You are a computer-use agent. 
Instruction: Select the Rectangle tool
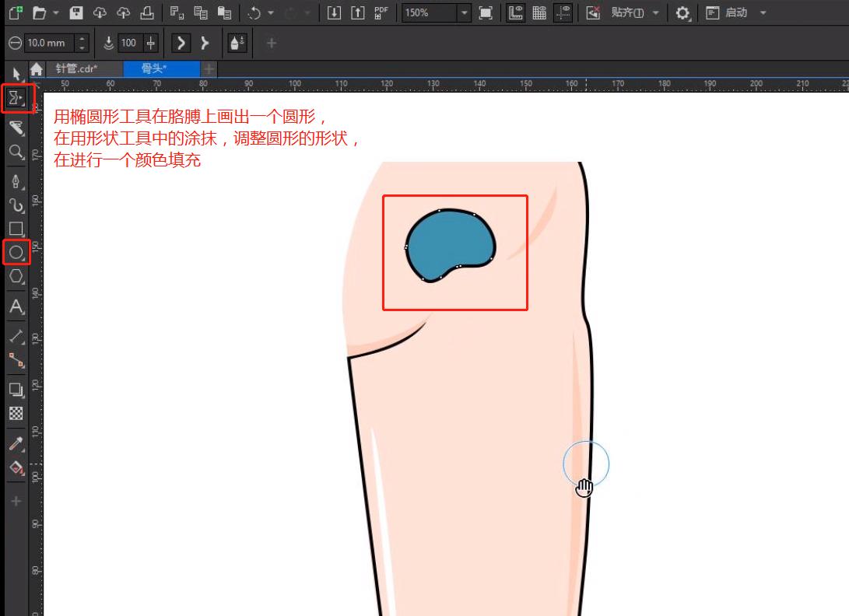16,229
